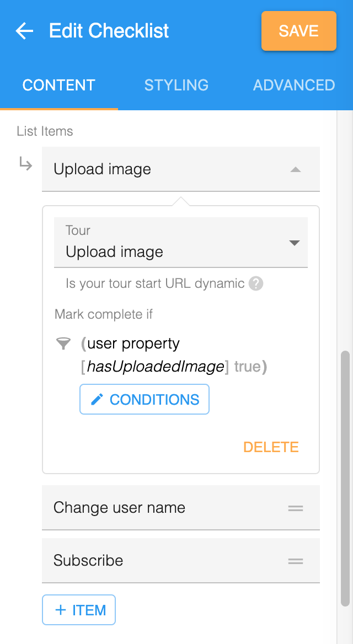The height and width of the screenshot is (644, 353).
Task: Click the funnel filter icon
Action: click(63, 344)
